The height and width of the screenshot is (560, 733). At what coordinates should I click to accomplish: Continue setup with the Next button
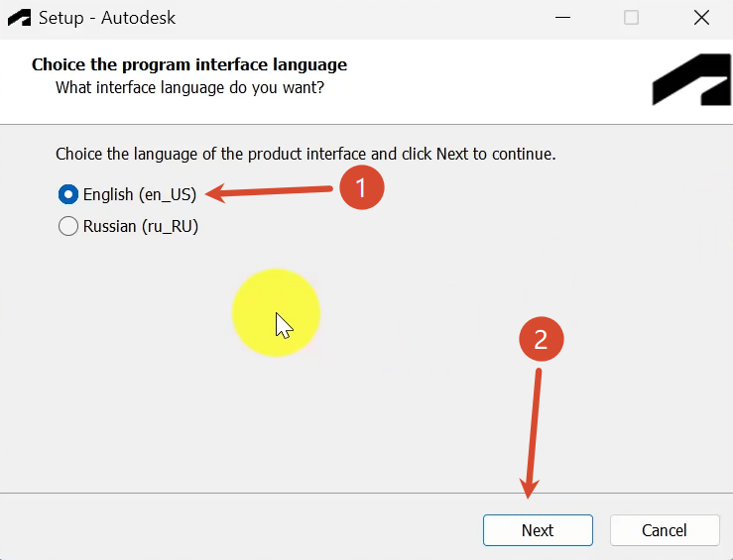tap(538, 530)
